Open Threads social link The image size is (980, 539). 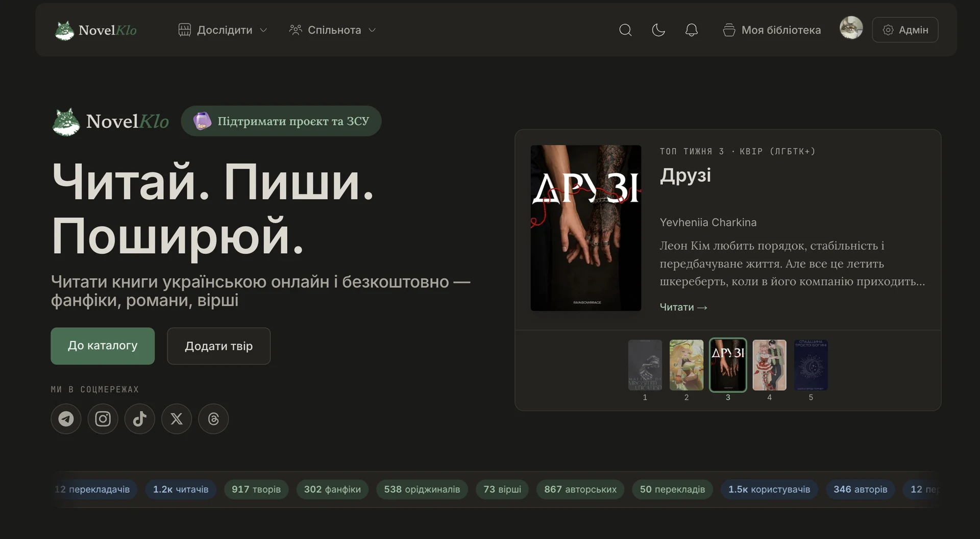coord(213,419)
